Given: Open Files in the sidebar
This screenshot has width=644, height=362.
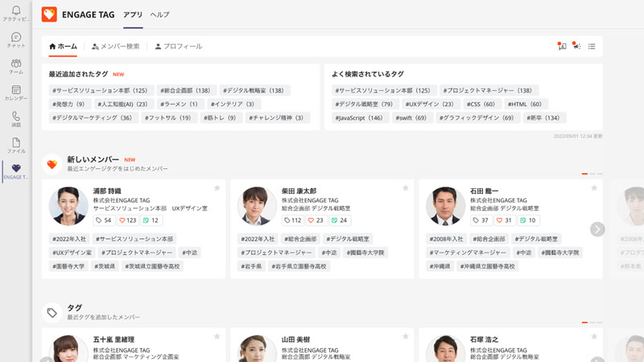Looking at the screenshot, I should (x=16, y=146).
